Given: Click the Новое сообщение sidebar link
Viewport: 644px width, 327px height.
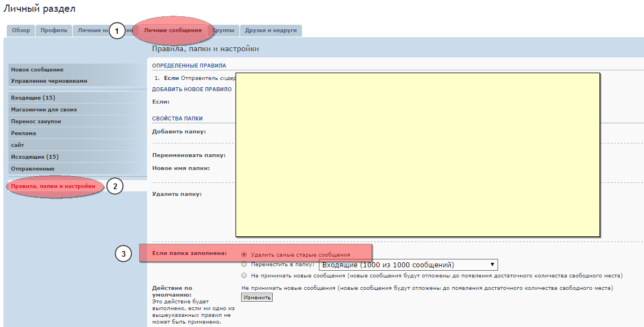Looking at the screenshot, I should point(37,70).
